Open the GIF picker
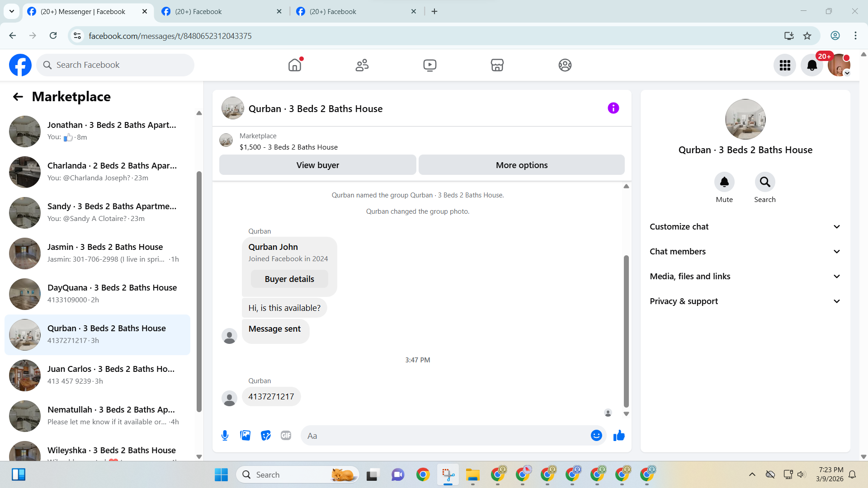 point(286,436)
